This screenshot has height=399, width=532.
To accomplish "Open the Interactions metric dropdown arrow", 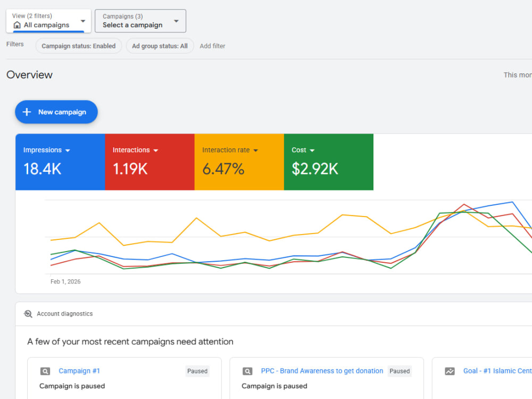I will click(156, 151).
